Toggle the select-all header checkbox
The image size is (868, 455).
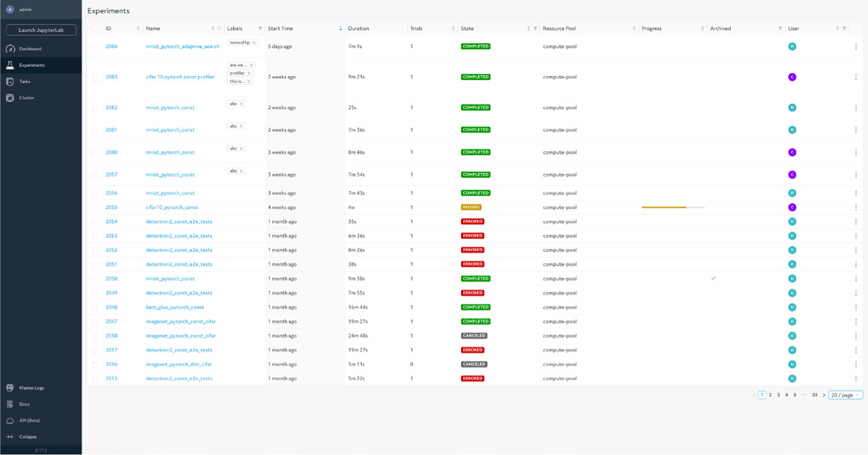[95, 29]
